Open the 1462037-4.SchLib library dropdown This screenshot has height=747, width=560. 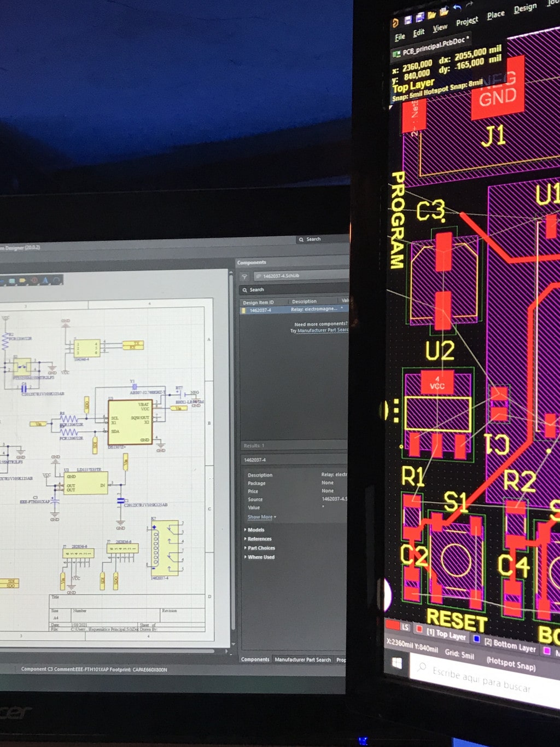[x=301, y=276]
